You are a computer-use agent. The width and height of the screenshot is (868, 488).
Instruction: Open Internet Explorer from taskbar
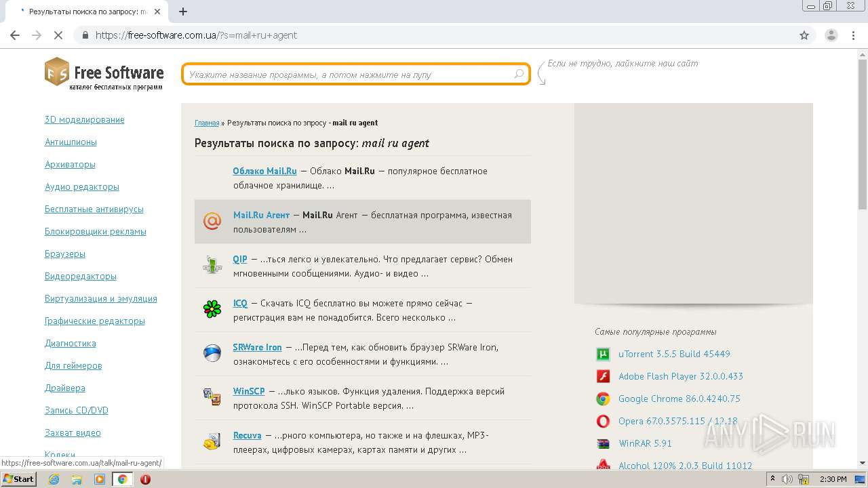[x=54, y=479]
